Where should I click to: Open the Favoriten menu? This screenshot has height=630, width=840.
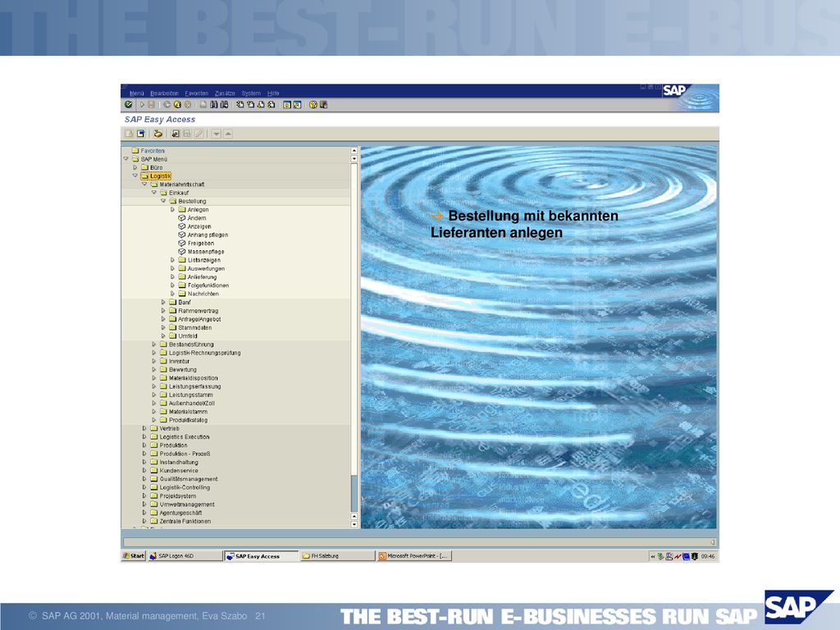tap(197, 94)
